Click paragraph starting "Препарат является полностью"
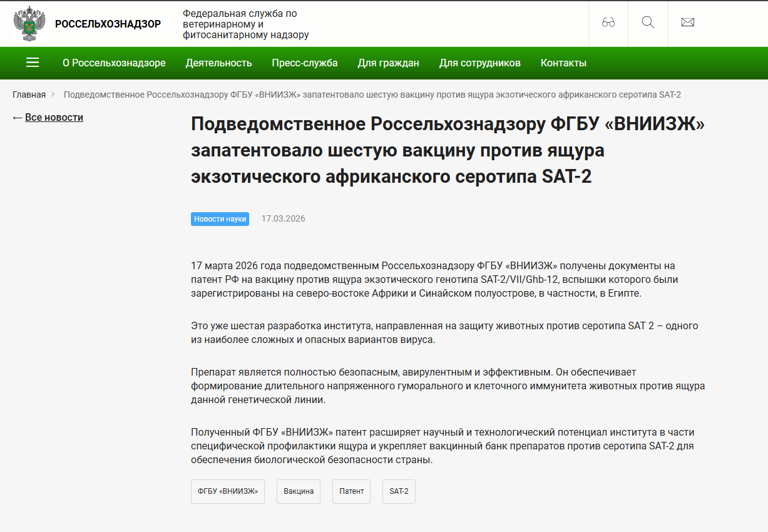Screen dimensions: 768x532 click(x=448, y=386)
